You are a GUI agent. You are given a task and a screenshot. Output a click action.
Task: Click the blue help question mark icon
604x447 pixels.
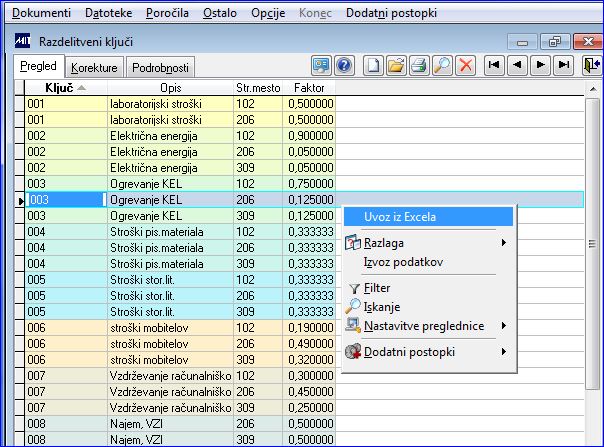(344, 65)
